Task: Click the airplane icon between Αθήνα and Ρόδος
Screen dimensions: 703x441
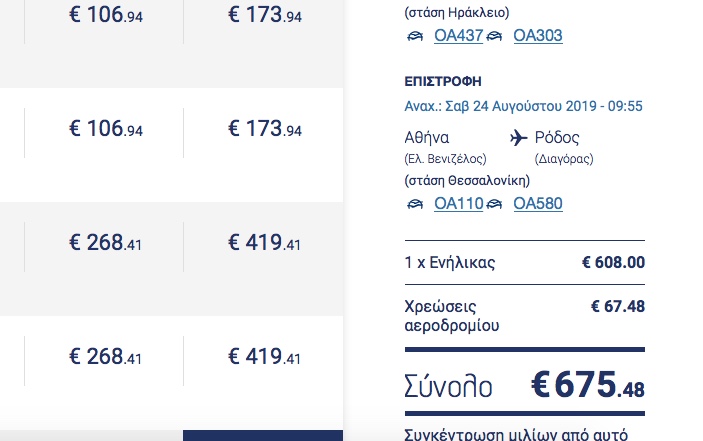Action: click(x=519, y=138)
